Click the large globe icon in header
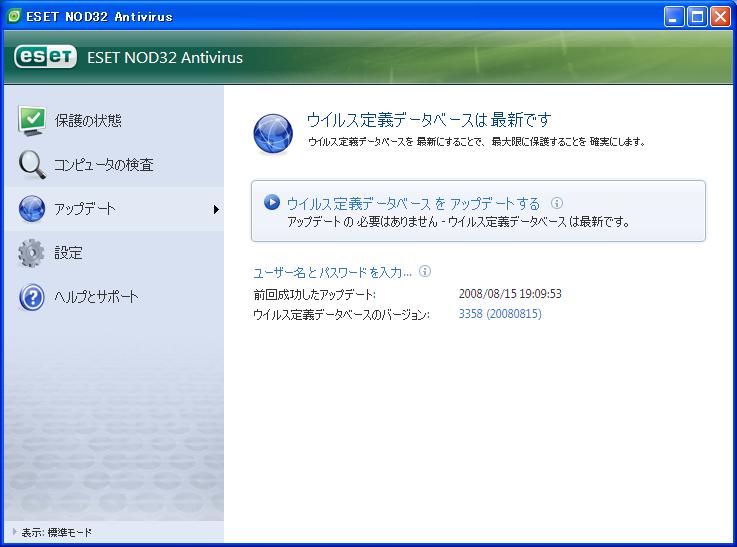 pyautogui.click(x=273, y=134)
